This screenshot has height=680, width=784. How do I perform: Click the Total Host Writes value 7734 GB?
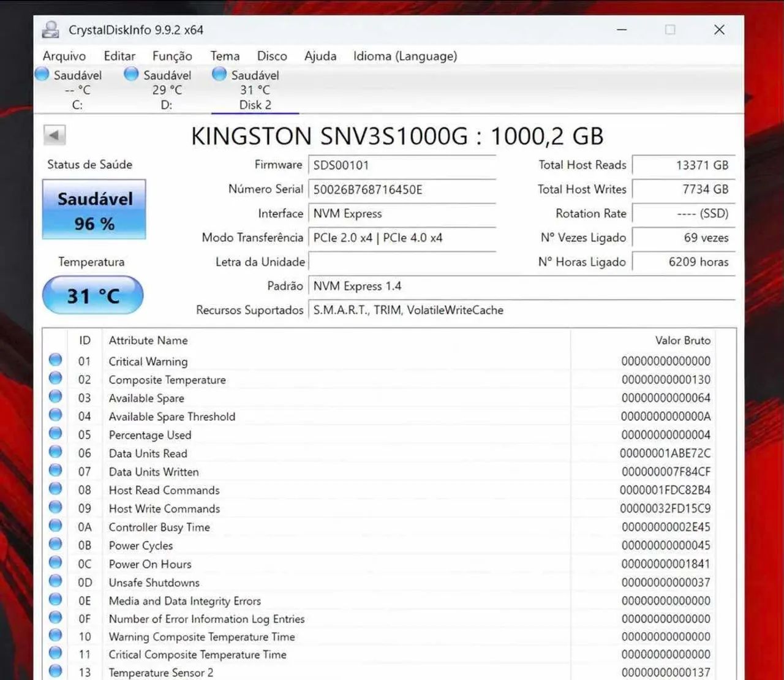point(684,189)
